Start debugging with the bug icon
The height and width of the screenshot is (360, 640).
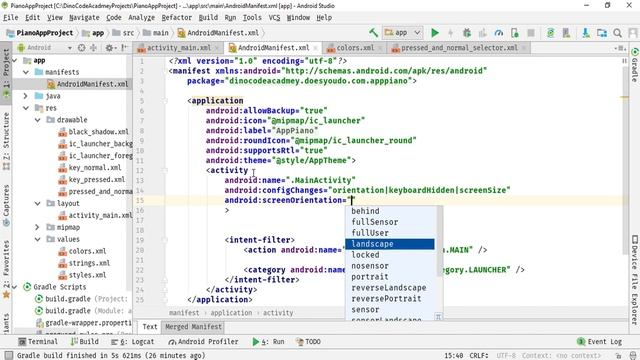pyautogui.click(x=467, y=33)
